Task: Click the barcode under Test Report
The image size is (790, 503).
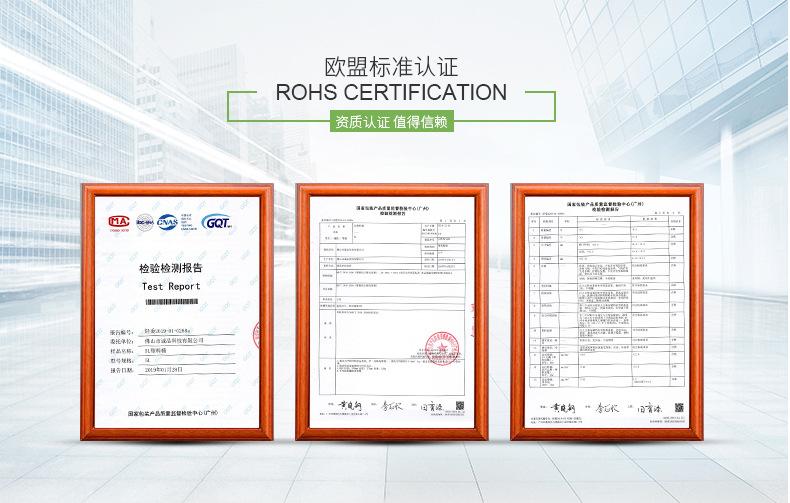Action: point(171,301)
